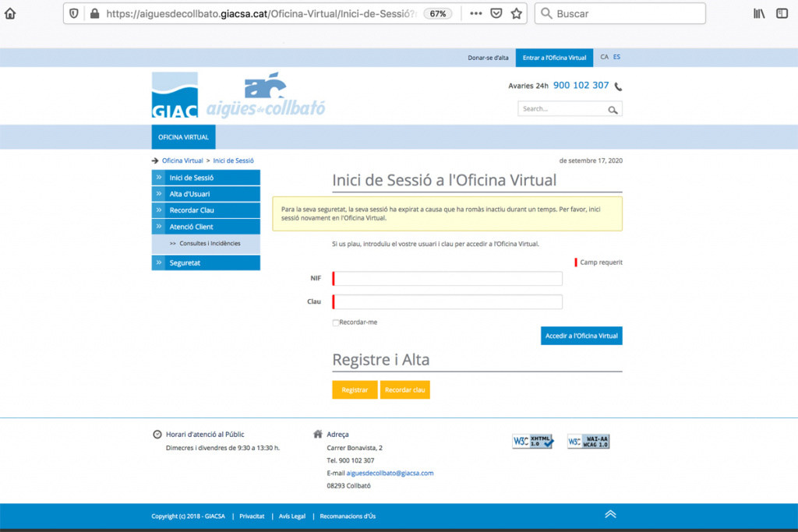Select Alta d'Usuari sidebar item
This screenshot has width=798, height=532.
(206, 194)
